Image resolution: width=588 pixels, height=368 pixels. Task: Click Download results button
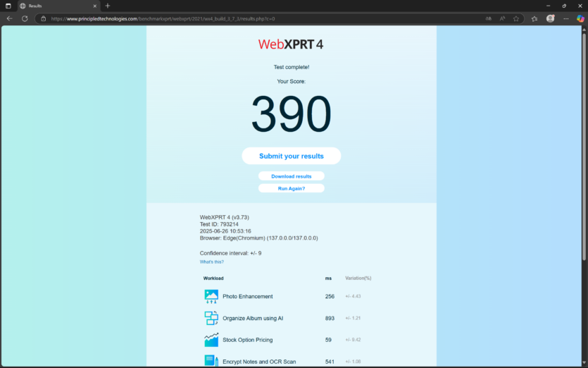pos(292,176)
